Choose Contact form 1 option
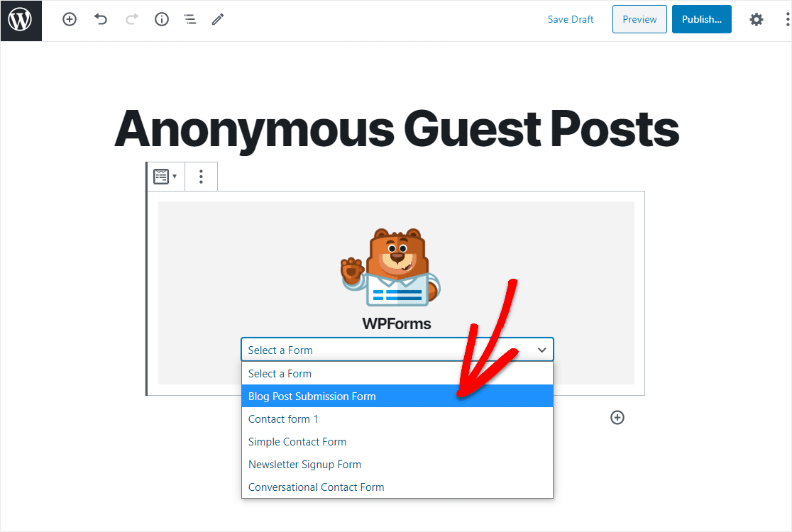 click(x=397, y=419)
